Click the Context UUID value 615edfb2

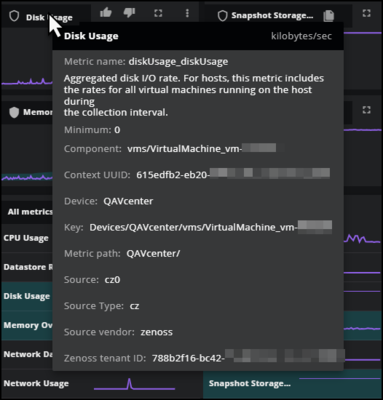[233, 174]
